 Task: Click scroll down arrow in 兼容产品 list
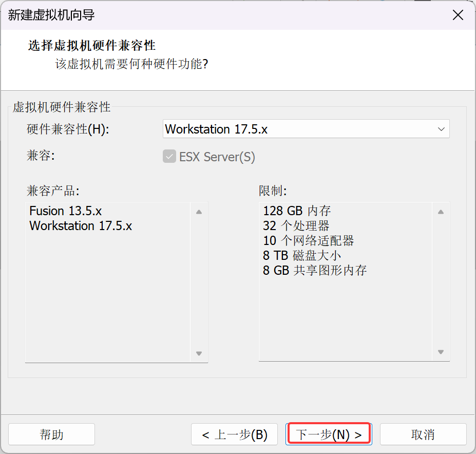[199, 353]
